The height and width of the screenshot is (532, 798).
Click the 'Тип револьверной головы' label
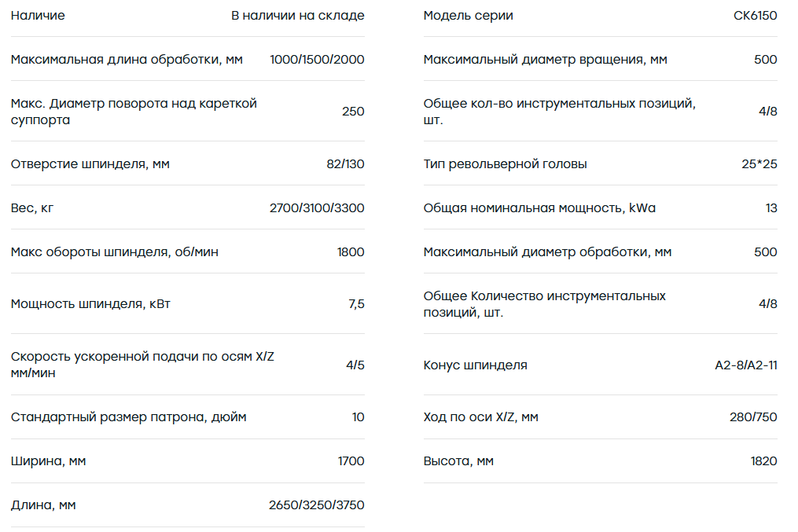tap(505, 164)
